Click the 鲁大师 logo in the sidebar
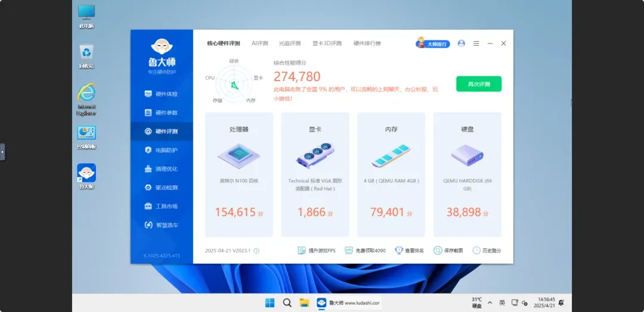644x312 pixels. (162, 56)
